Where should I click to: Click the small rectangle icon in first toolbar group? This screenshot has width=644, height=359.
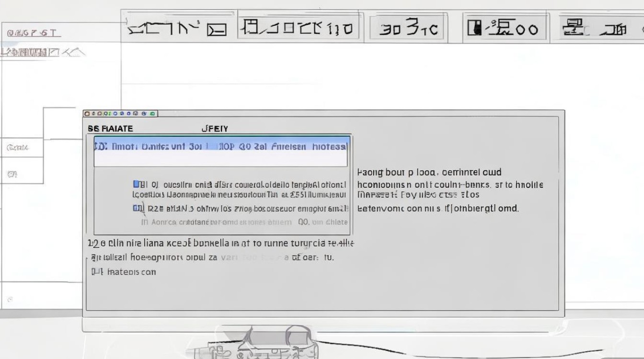(x=217, y=31)
